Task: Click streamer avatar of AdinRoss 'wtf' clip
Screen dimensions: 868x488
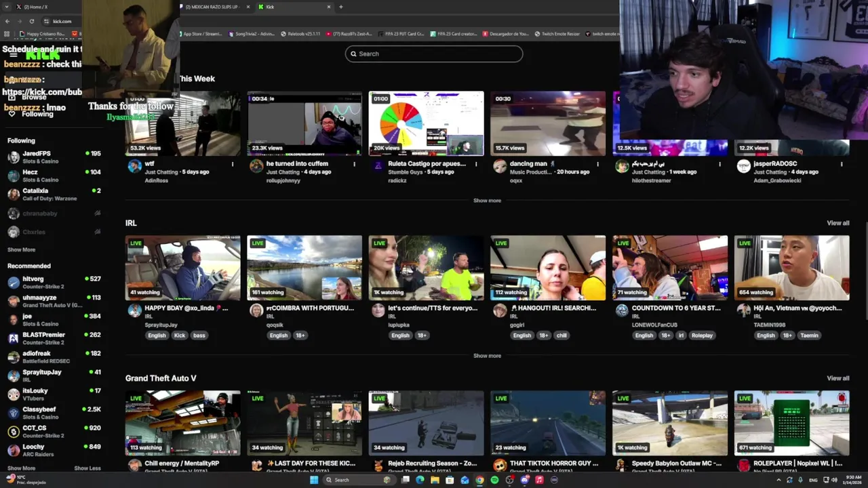Action: pos(134,166)
